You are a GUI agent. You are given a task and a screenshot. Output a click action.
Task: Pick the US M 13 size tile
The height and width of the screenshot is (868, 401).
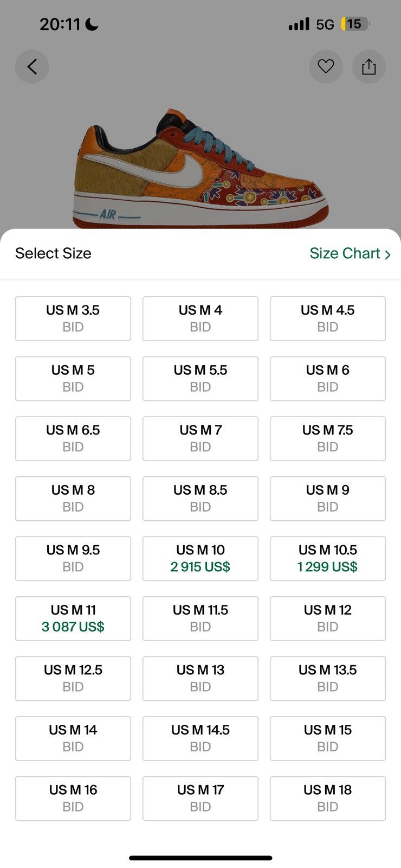(200, 678)
